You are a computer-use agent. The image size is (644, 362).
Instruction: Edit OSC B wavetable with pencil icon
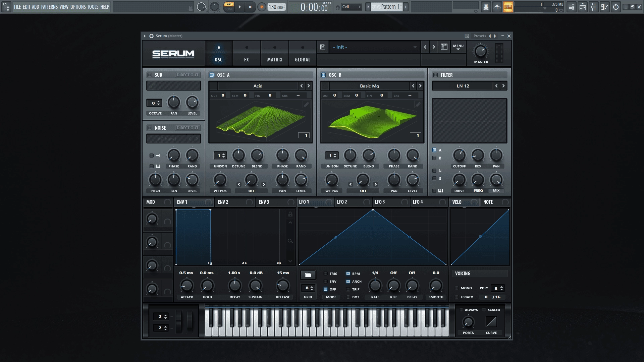418,105
